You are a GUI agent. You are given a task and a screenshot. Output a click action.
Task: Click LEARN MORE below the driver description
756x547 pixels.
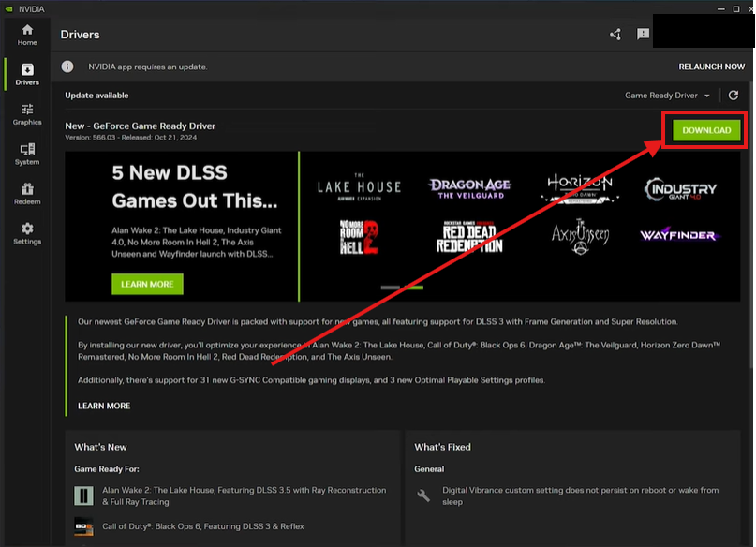(x=106, y=406)
